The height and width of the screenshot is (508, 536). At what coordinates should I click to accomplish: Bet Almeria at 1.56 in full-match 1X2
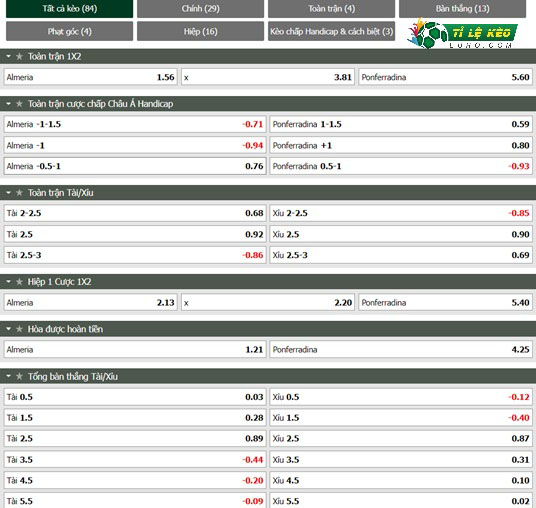(91, 77)
